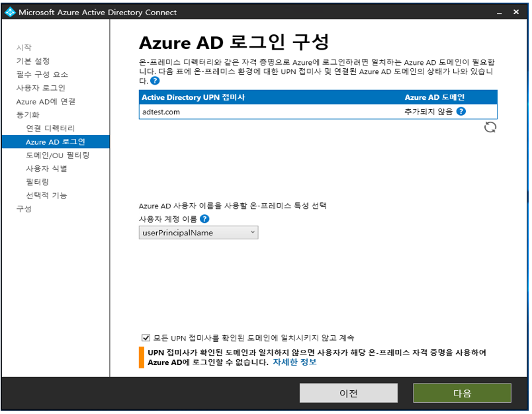The width and height of the screenshot is (532, 414).
Task: Select 구성 in the sidebar
Action: [x=24, y=208]
